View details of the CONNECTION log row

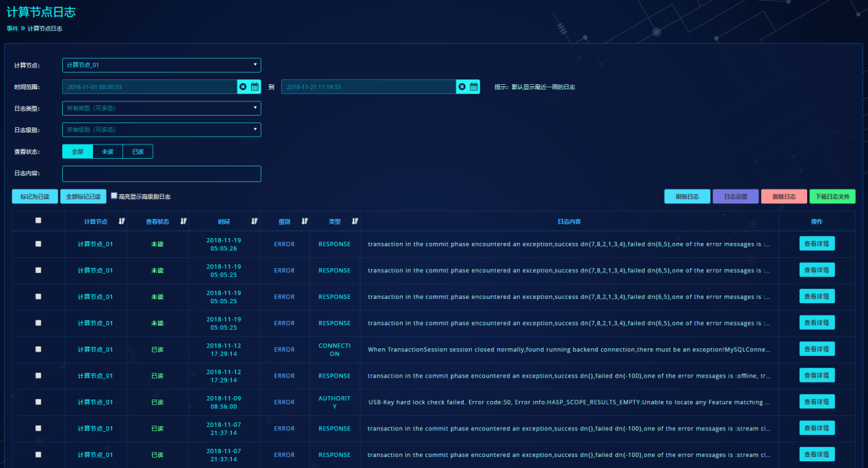[817, 349]
